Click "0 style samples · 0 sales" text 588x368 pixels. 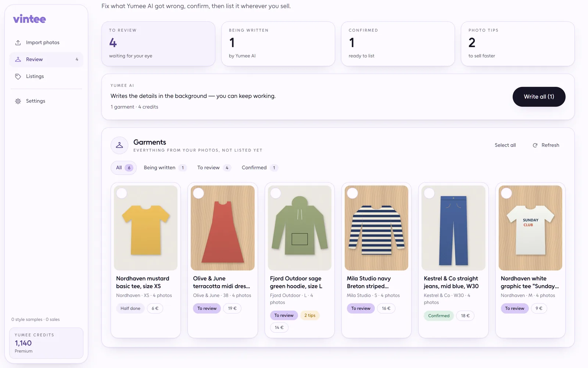(x=36, y=319)
